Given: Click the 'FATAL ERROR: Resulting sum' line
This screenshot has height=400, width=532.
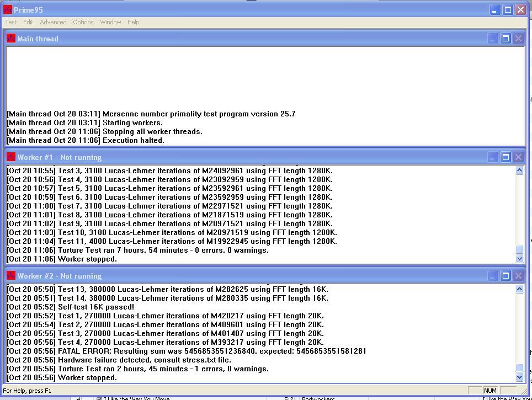Looking at the screenshot, I should 187,351.
